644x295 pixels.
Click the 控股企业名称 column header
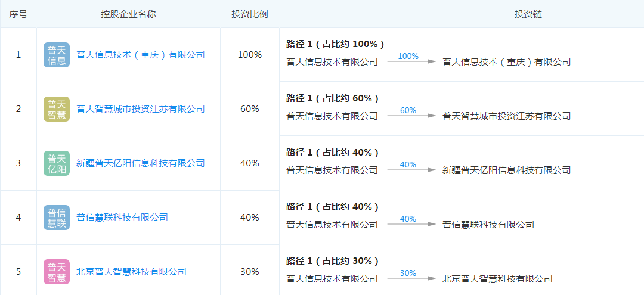128,14
